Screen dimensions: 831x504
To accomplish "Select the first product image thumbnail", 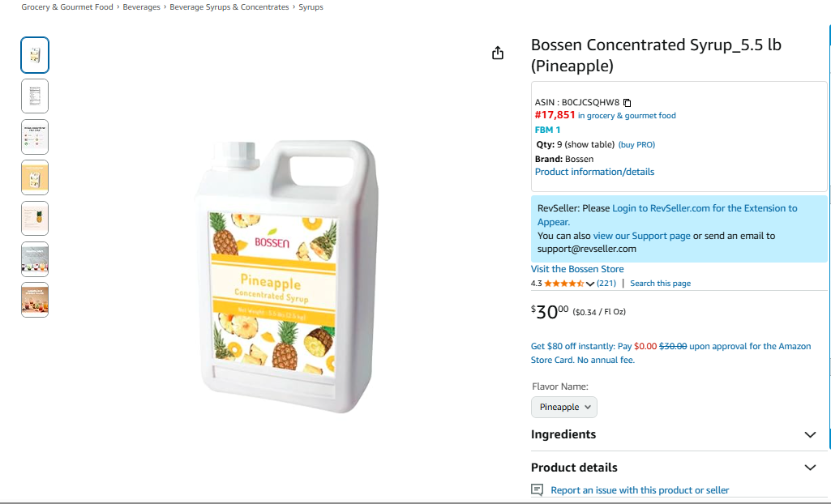I will tap(35, 55).
